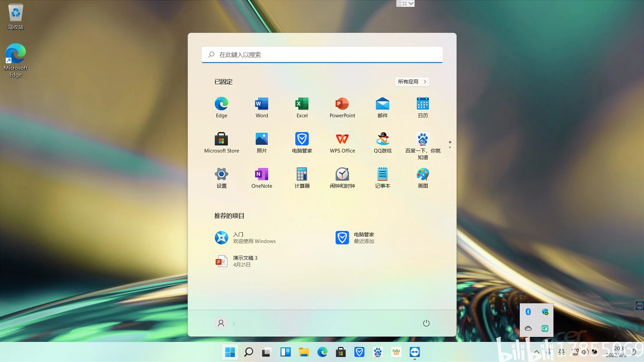Open Task View on the taskbar
Screen dimensions: 644x362
tap(266, 352)
